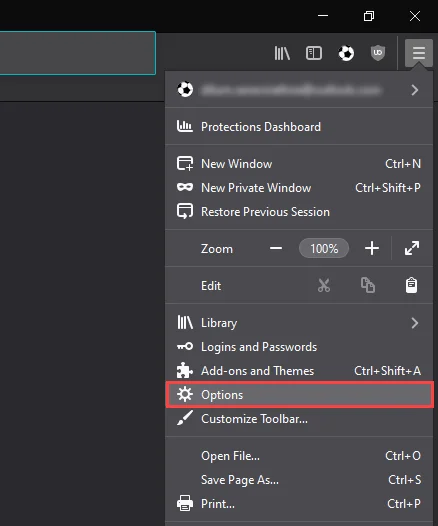
Task: Click the Zoom out minus button
Action: [276, 249]
